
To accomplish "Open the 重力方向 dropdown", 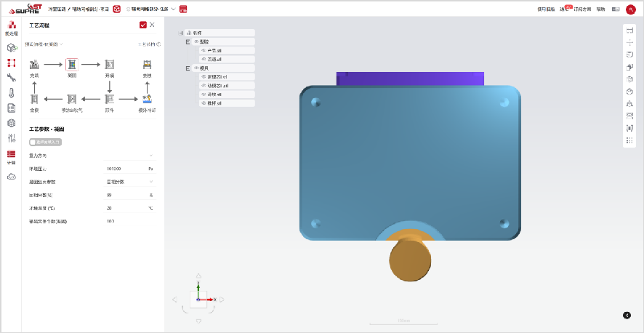I will [150, 155].
